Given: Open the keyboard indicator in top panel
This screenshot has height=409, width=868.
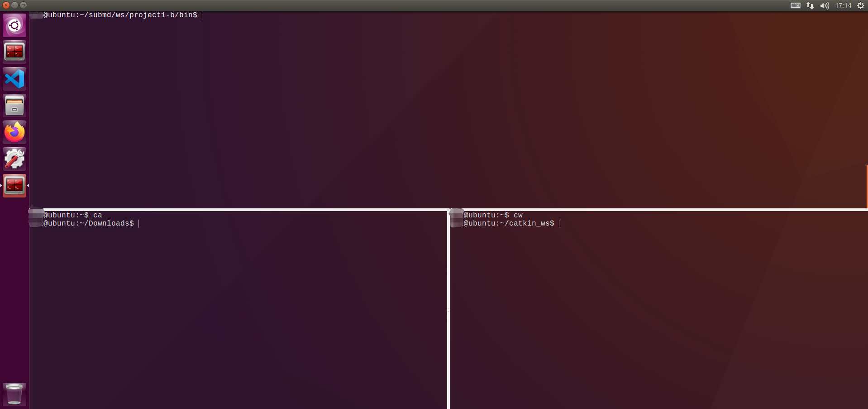Looking at the screenshot, I should click(x=796, y=5).
